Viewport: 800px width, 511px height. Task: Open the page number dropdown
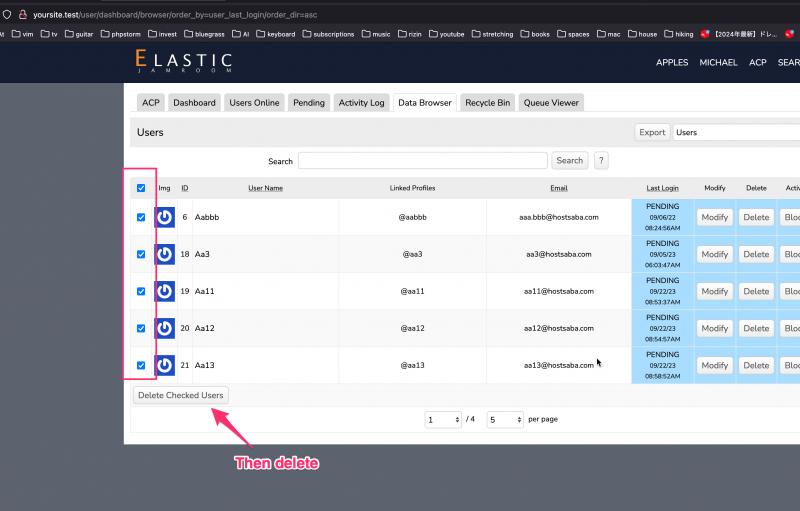tap(443, 420)
